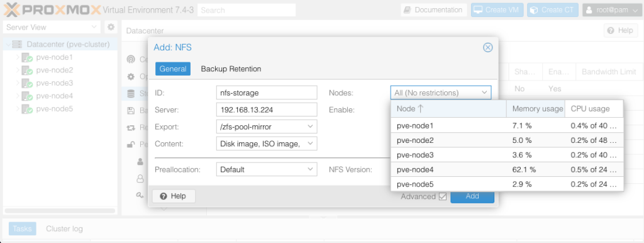
Task: Expand pve-node4 in the tree
Action: click(18, 96)
